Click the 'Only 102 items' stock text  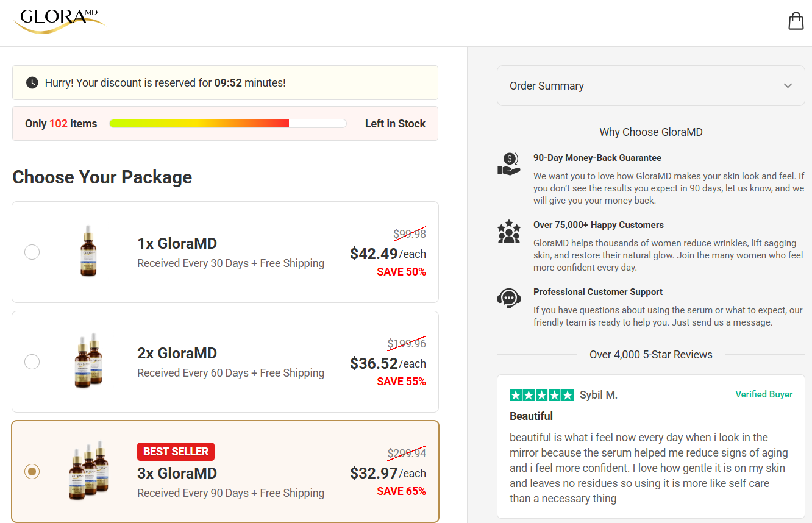(x=61, y=124)
